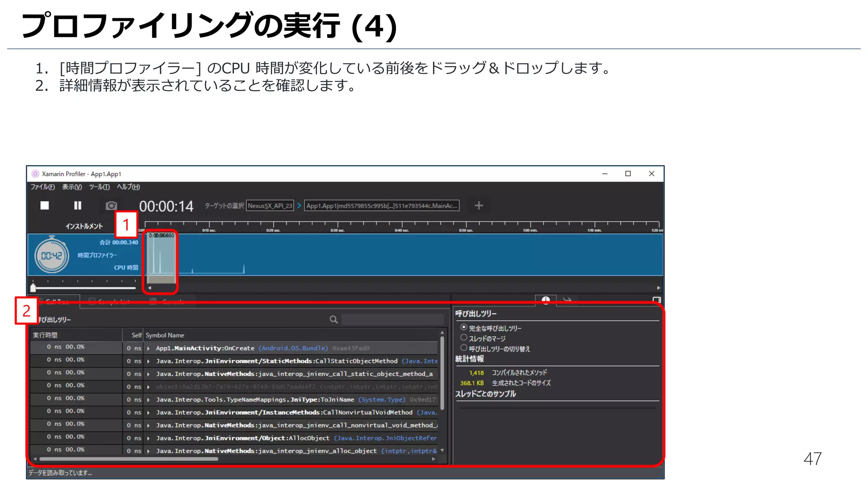The image size is (868, 488).
Task: Open the arrow icon tab beside info
Action: [x=568, y=299]
